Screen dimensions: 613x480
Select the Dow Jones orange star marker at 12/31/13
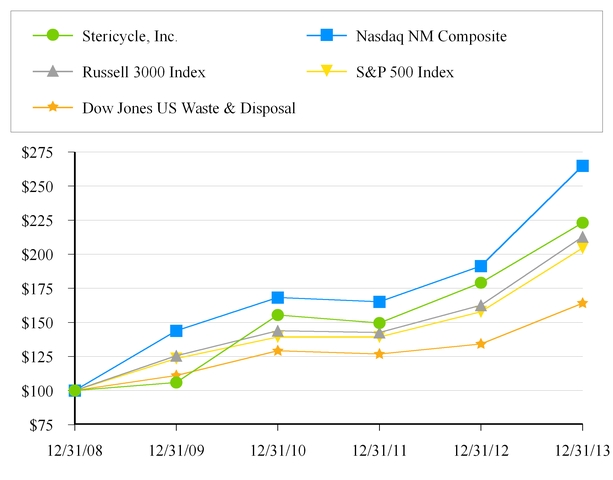tap(582, 303)
